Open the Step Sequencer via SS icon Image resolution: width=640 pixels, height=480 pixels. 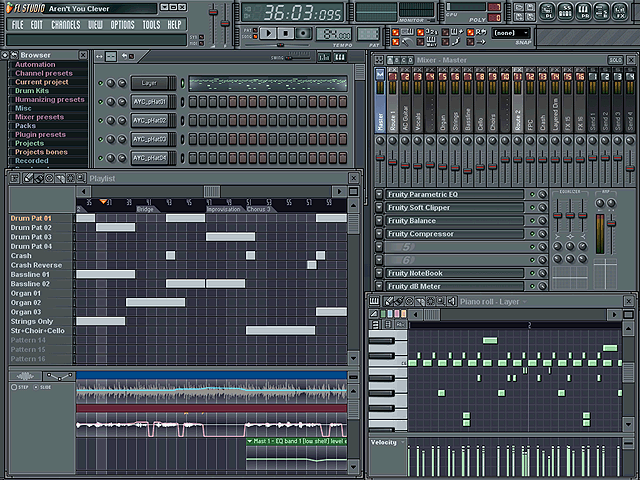(565, 11)
